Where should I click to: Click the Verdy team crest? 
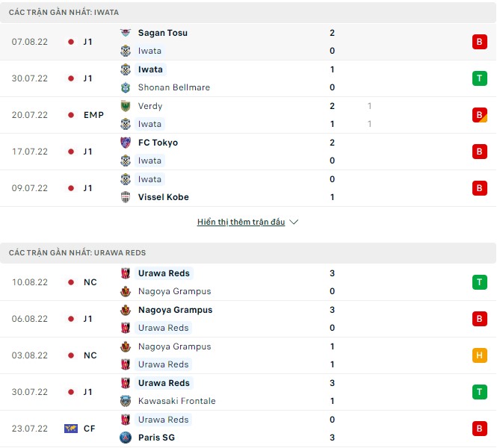pos(126,106)
